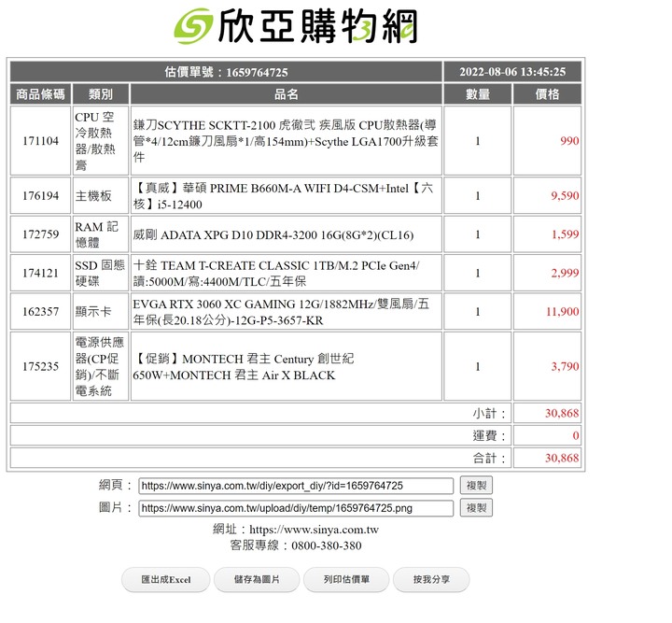
Task: Copy the 圖片 URL with 複製 button
Action: point(476,508)
